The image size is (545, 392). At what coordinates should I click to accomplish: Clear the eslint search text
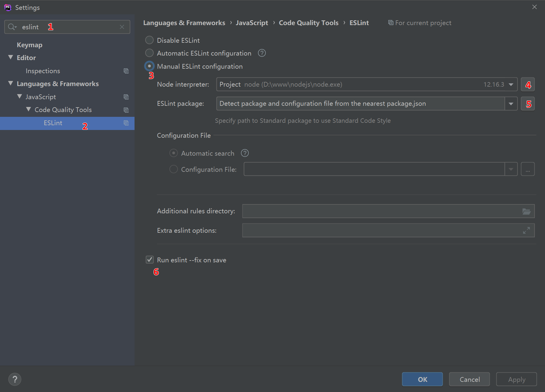coord(122,27)
